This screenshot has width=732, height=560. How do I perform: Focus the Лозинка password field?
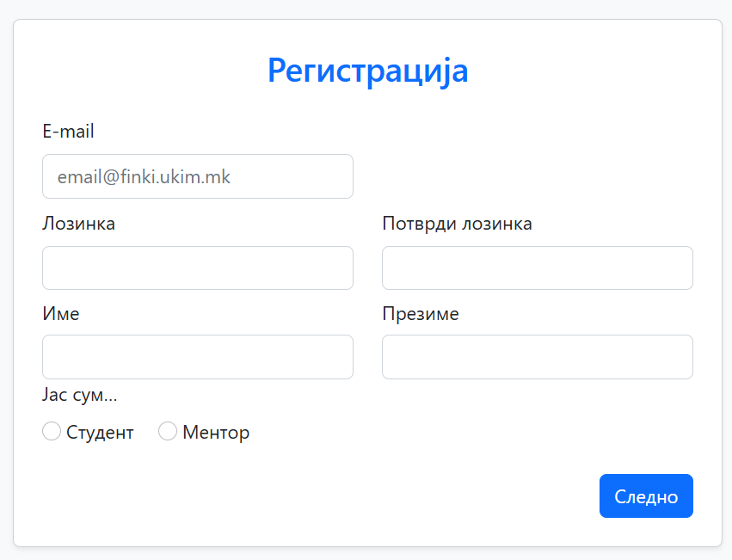(x=197, y=268)
